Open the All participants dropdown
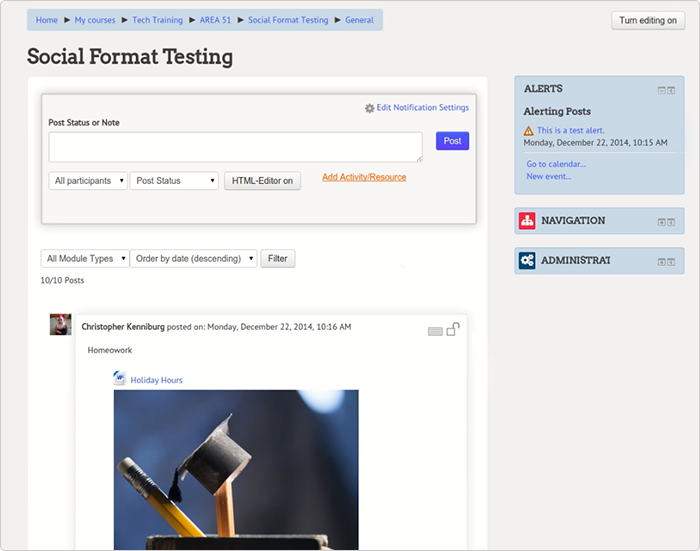Image resolution: width=700 pixels, height=551 pixels. 88,181
